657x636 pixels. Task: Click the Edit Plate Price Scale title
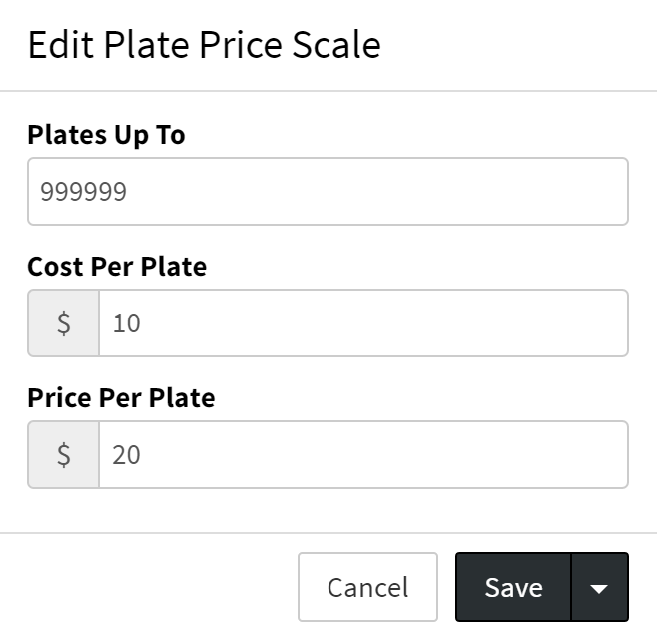tap(204, 45)
